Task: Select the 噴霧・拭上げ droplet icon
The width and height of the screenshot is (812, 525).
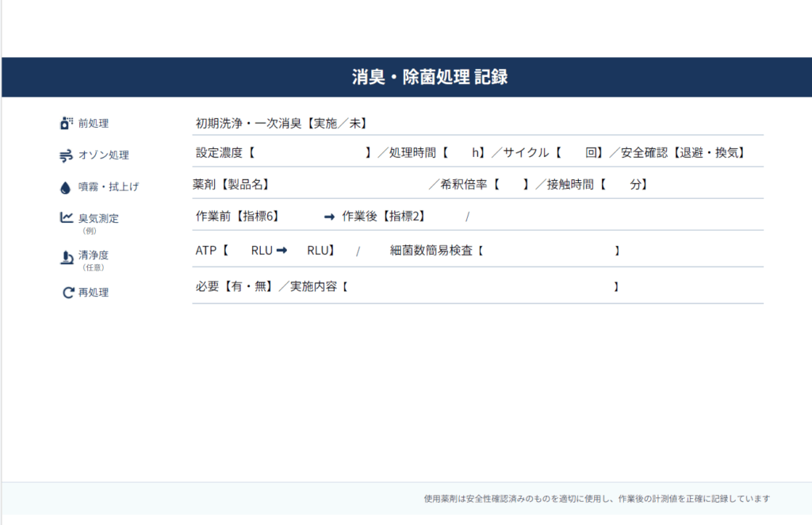Action: (63, 186)
